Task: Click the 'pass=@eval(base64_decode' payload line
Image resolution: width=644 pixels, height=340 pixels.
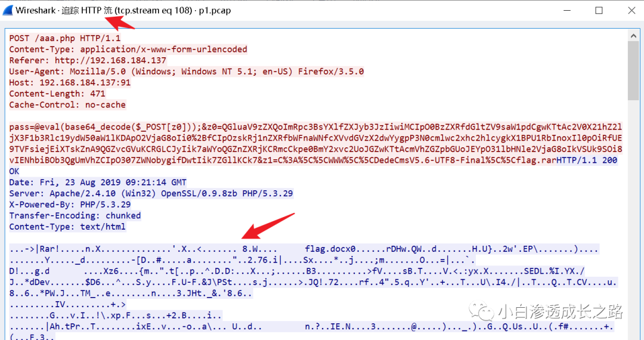Action: 315,127
